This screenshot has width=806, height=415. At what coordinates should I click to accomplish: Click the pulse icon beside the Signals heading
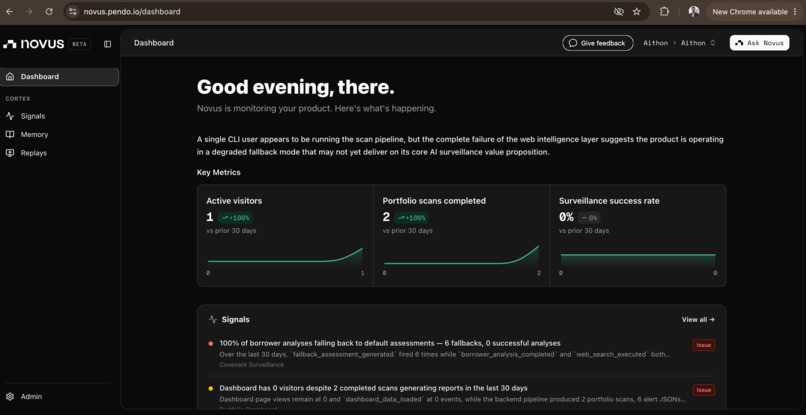coord(213,320)
